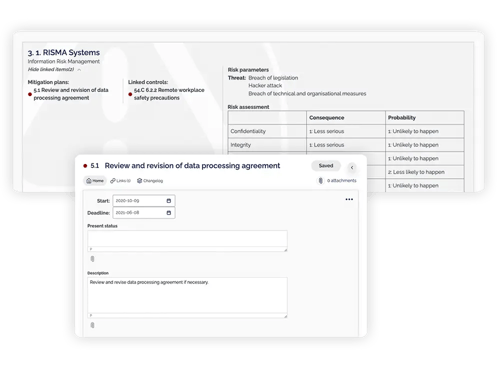The image size is (500, 375).
Task: Open the three-dot more options menu
Action: click(x=349, y=199)
